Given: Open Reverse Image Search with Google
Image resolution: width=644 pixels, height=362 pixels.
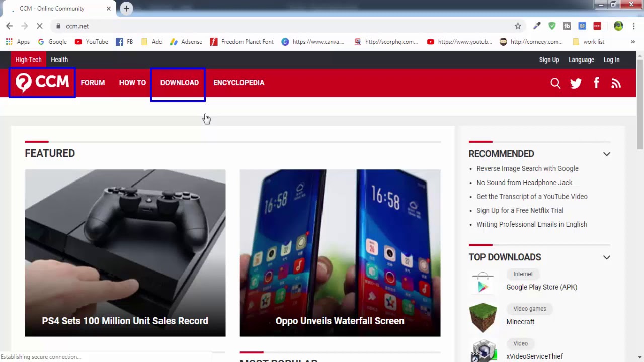Looking at the screenshot, I should click(527, 168).
